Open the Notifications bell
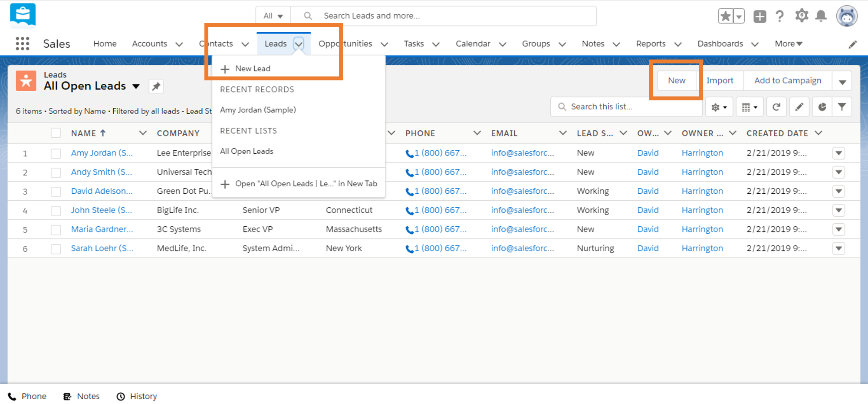 coord(821,16)
